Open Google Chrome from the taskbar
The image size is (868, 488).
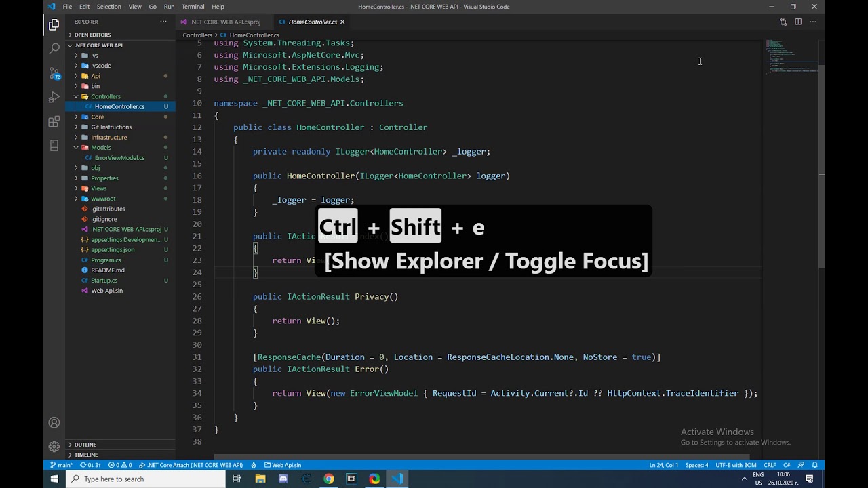tap(329, 479)
